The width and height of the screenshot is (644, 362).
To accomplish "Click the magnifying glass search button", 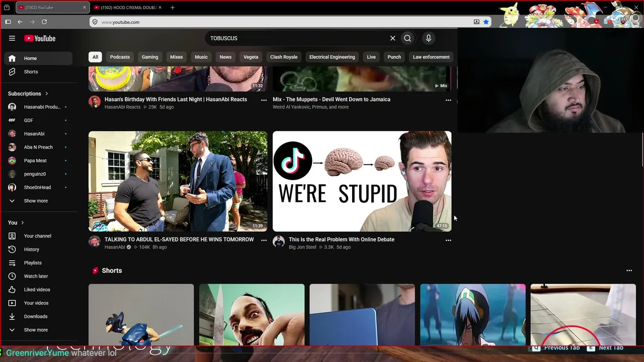I will (408, 38).
